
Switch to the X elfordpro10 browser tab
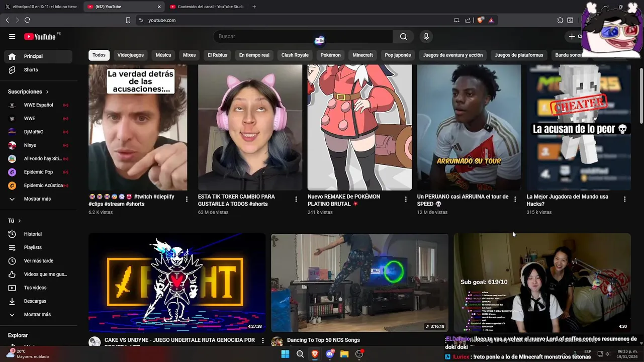point(41,7)
